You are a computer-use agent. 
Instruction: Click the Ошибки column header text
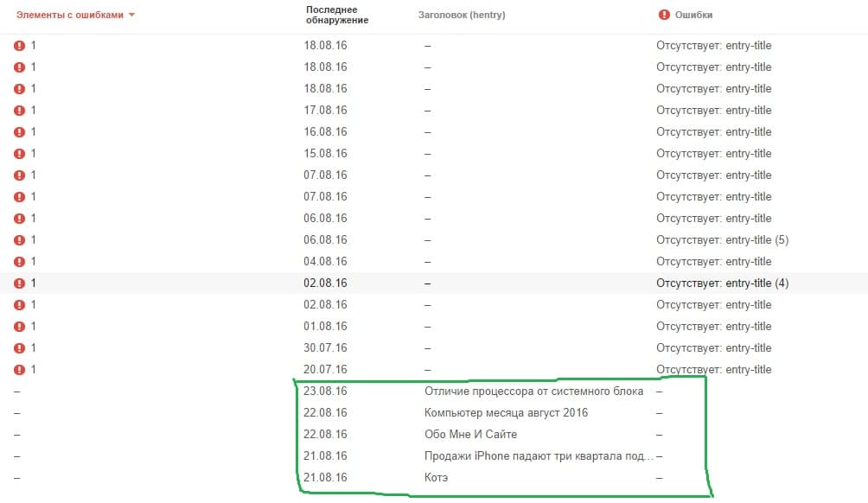pyautogui.click(x=696, y=15)
